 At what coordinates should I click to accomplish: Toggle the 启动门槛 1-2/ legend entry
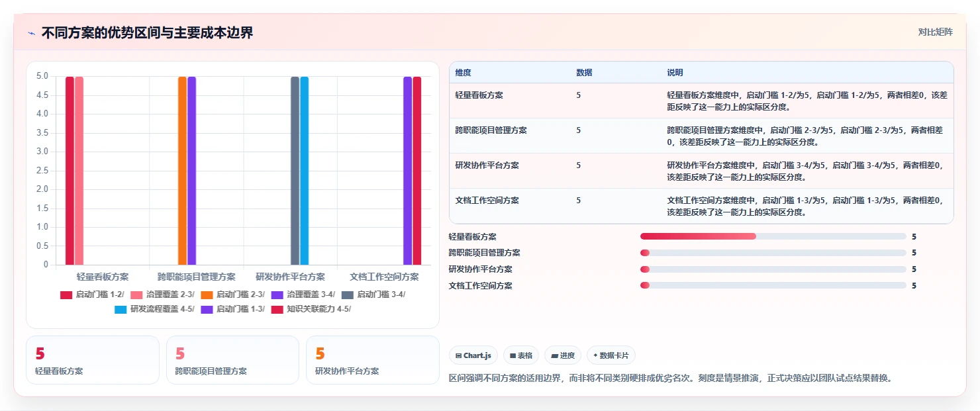91,295
